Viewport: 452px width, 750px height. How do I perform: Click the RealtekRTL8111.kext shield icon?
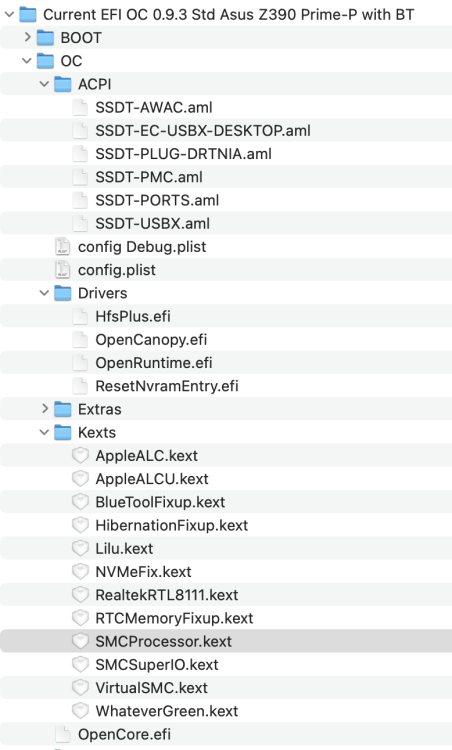pyautogui.click(x=80, y=595)
